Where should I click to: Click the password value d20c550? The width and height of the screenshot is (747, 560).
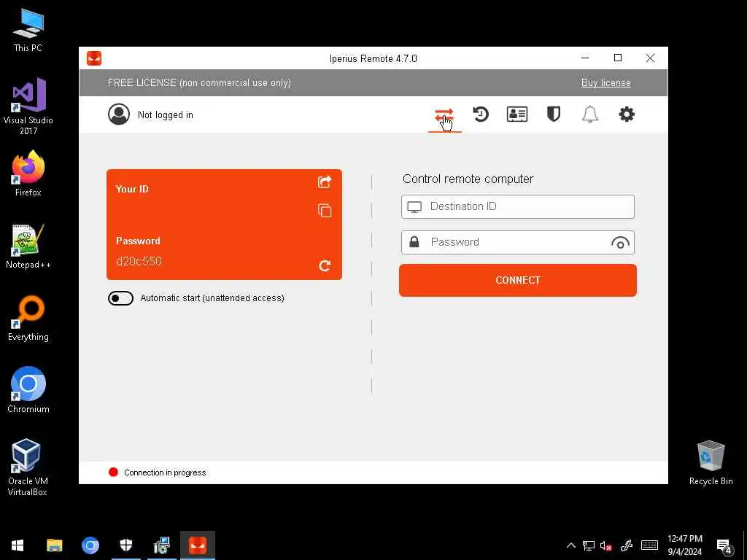point(139,262)
